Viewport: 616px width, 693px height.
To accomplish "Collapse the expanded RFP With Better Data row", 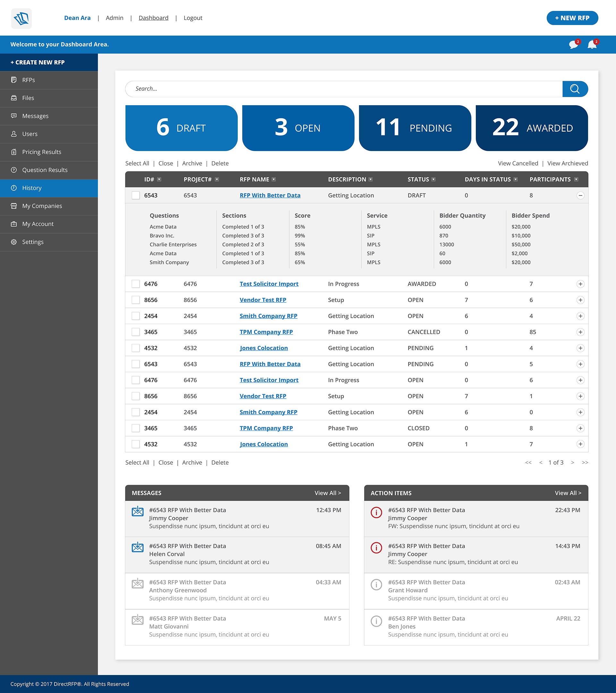I will point(581,195).
